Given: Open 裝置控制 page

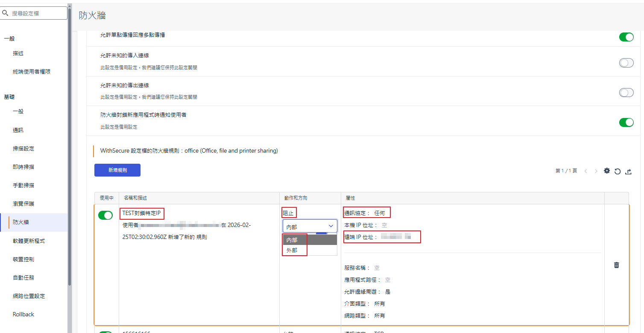Looking at the screenshot, I should (x=23, y=259).
